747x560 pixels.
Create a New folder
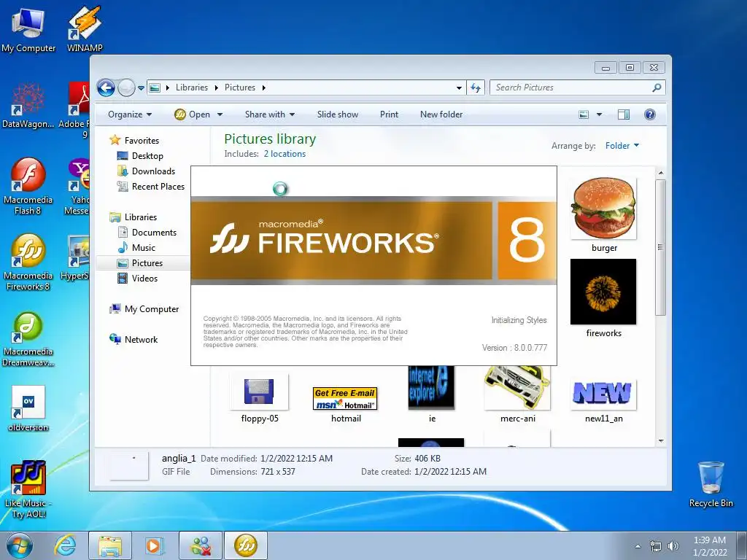(441, 114)
